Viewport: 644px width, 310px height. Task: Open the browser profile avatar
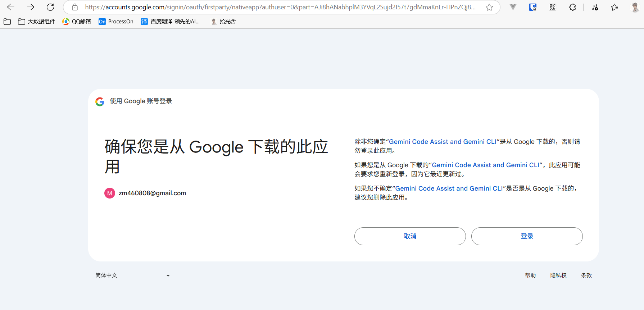tap(635, 7)
